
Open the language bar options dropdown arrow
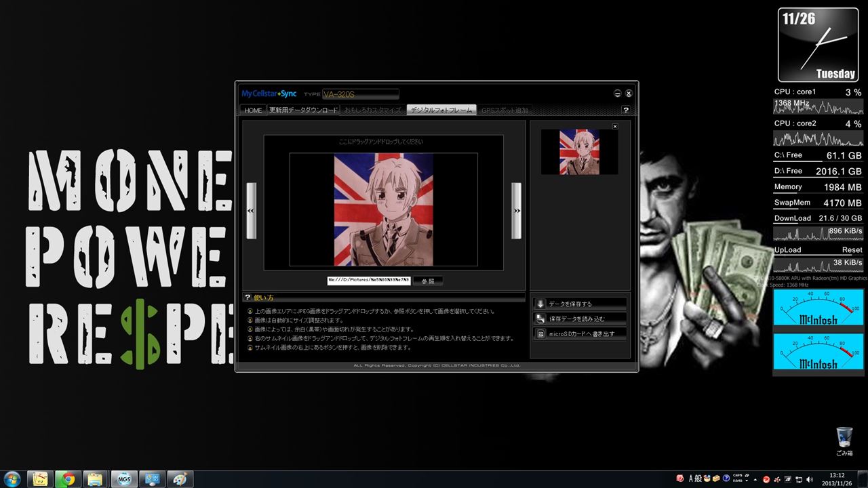[747, 481]
